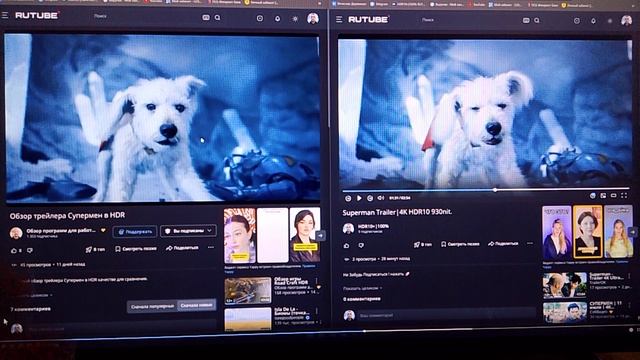The width and height of the screenshot is (640, 360).
Task: Open Обзор игры Road Craft HDR thumbnail
Action: [x=248, y=290]
